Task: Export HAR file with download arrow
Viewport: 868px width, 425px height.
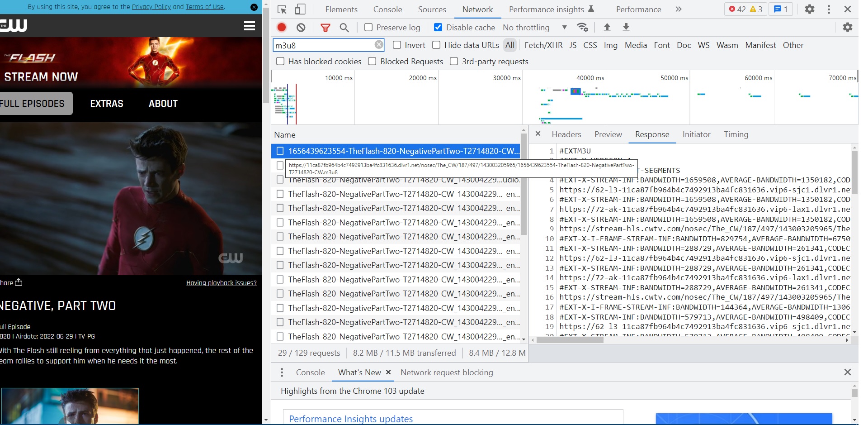Action: coord(626,28)
